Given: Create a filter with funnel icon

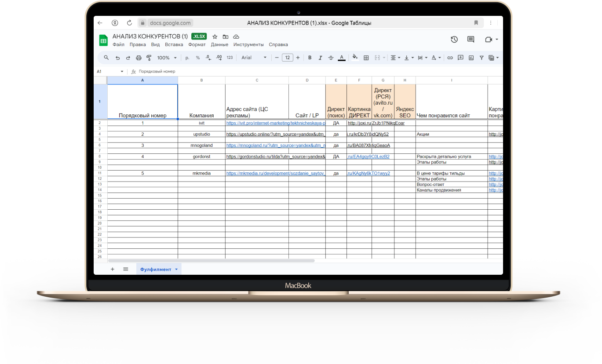Looking at the screenshot, I should click(x=482, y=58).
